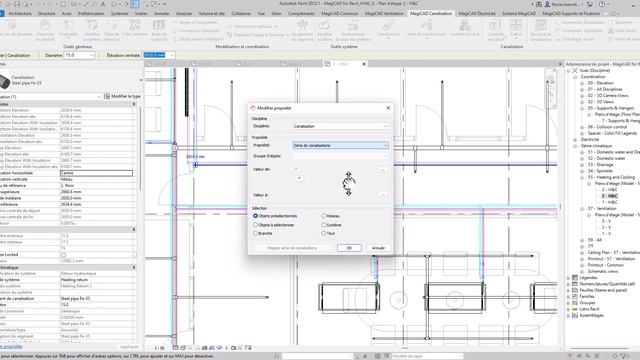
Task: Select the 'Réseau' radio option
Action: pyautogui.click(x=324, y=216)
